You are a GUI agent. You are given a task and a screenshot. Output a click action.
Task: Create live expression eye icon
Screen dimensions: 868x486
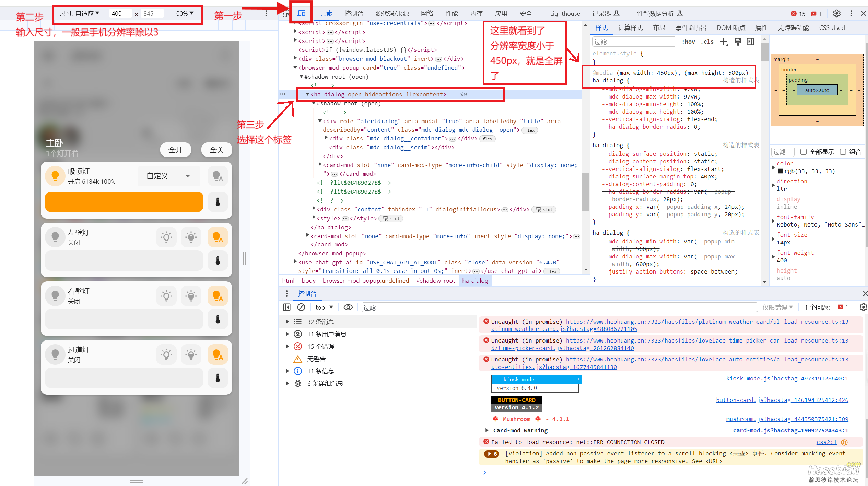[348, 307]
